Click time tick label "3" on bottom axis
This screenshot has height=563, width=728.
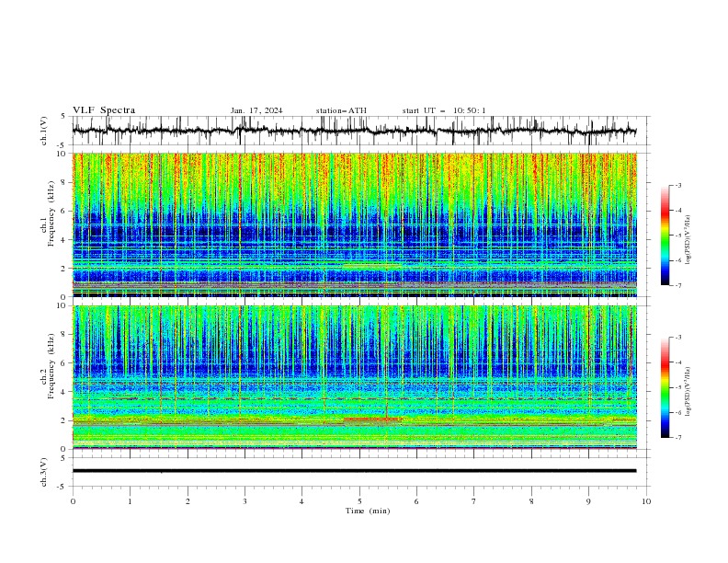[x=245, y=501]
